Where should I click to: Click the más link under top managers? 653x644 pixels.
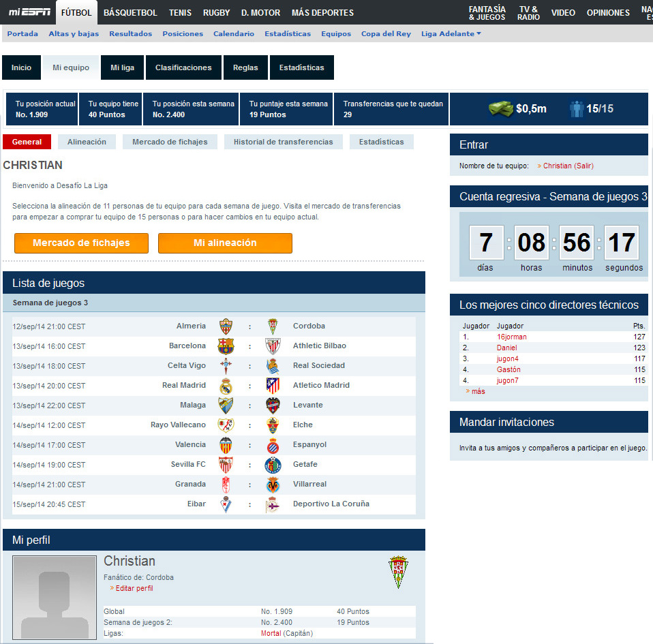[478, 391]
